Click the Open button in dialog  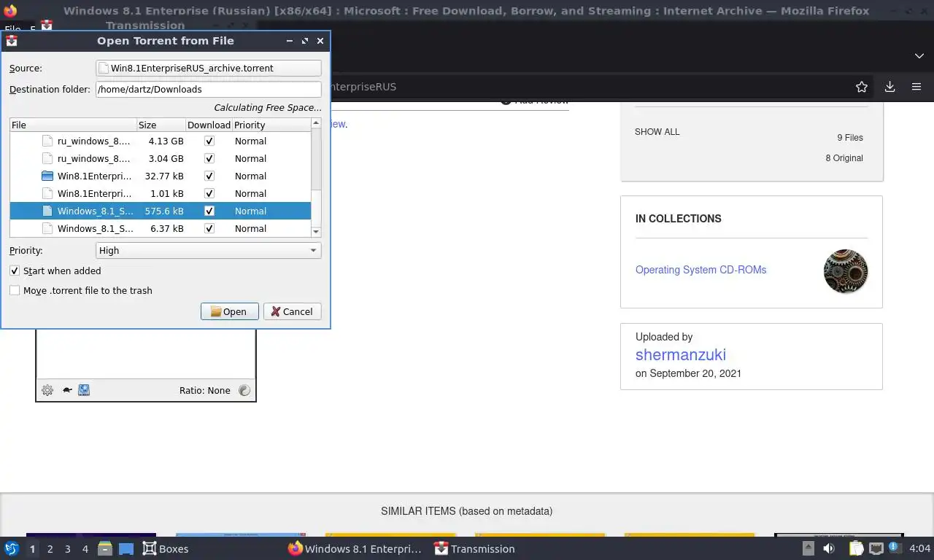[x=229, y=311]
